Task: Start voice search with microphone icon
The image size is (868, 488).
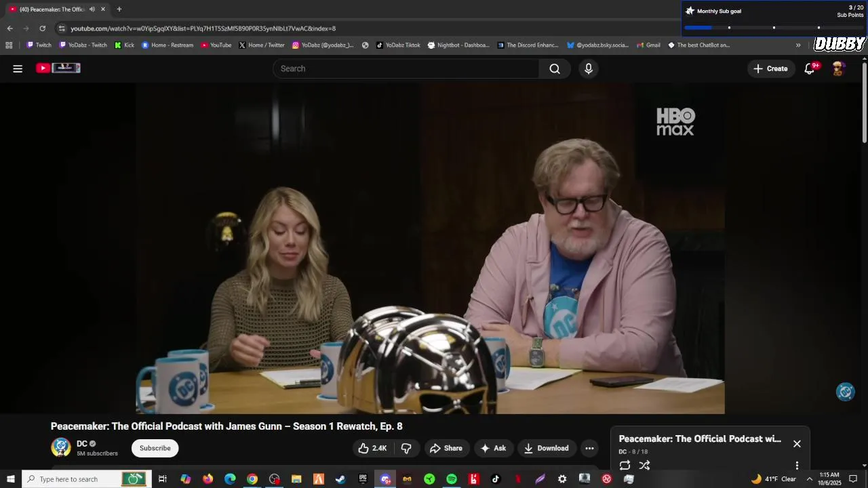Action: 589,68
